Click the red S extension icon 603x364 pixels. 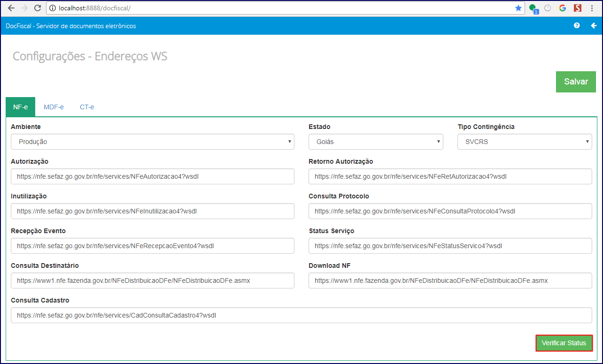[578, 8]
